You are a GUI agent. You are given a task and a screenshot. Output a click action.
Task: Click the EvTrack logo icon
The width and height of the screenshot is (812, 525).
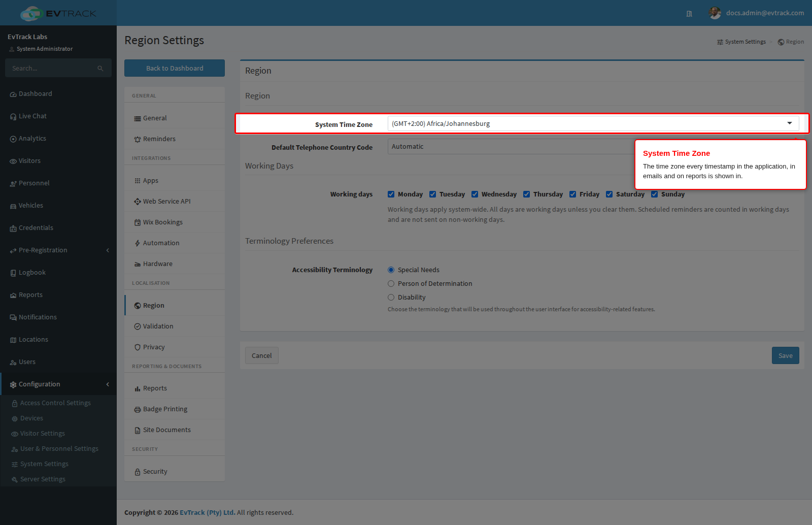[31, 13]
